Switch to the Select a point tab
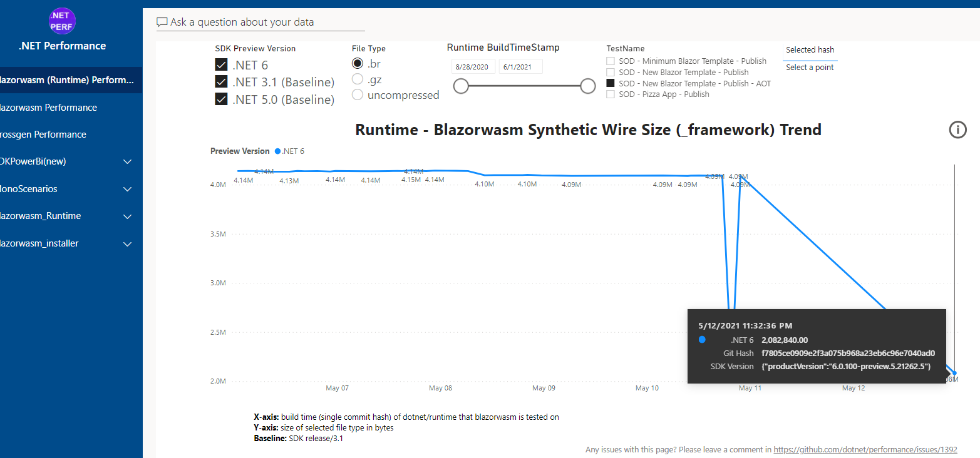The image size is (980, 458). [810, 67]
